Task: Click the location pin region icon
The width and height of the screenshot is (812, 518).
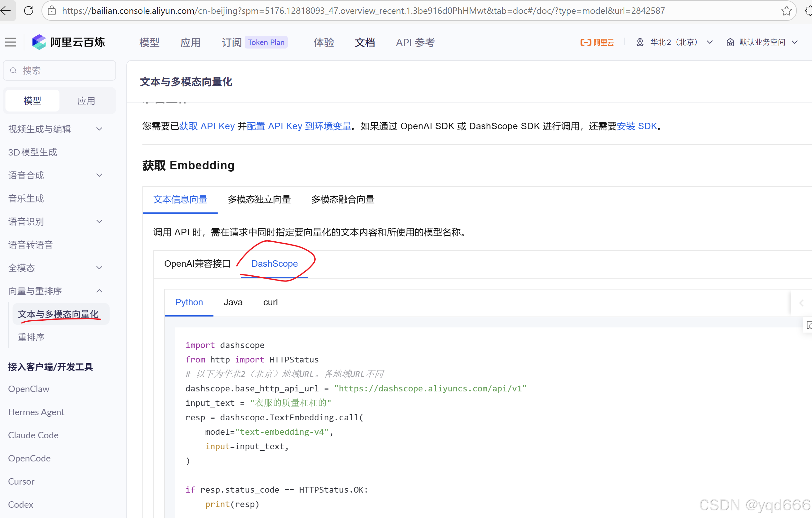Action: (x=640, y=42)
